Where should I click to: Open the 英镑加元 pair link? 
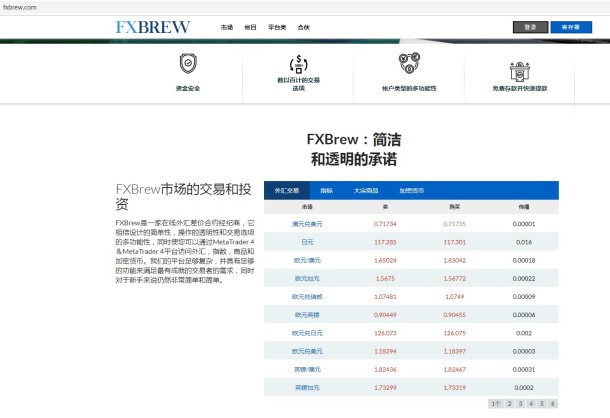(x=307, y=388)
